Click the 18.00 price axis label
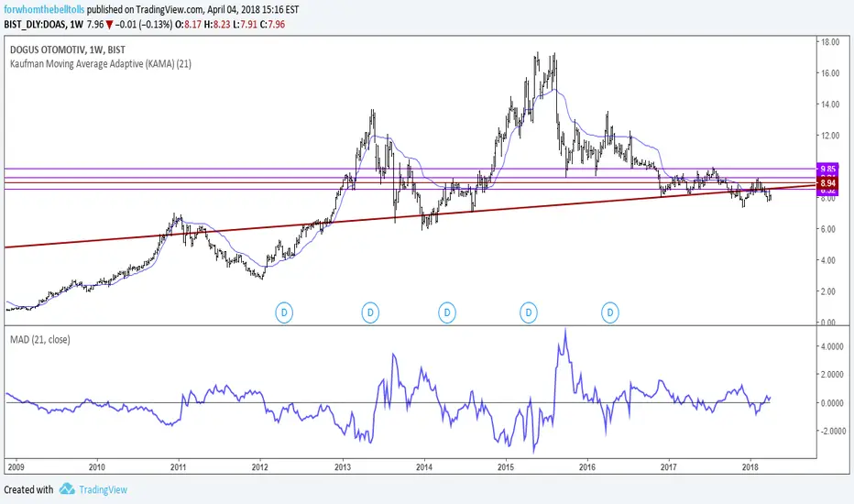This screenshot has width=854, height=504. point(830,42)
